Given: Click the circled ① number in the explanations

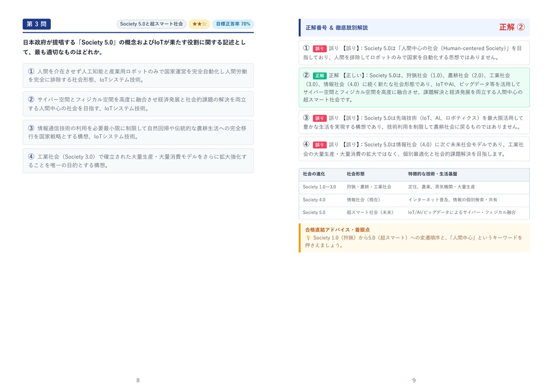Looking at the screenshot, I should pos(306,48).
